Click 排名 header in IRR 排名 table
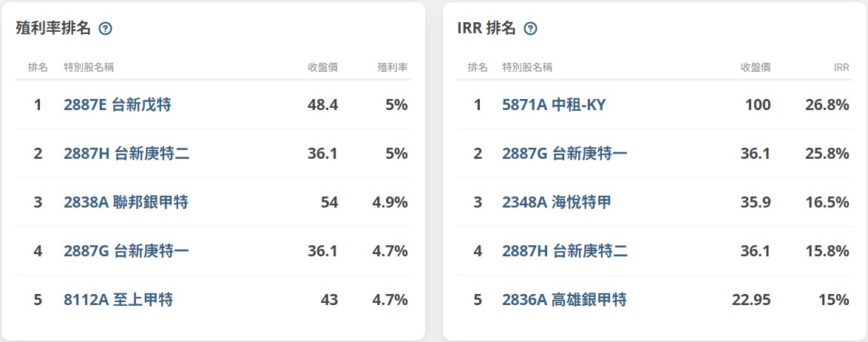 478,67
